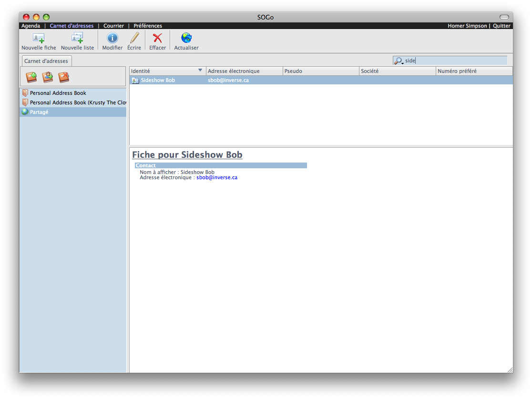Select the Carnet d'adresses tab

click(x=47, y=61)
